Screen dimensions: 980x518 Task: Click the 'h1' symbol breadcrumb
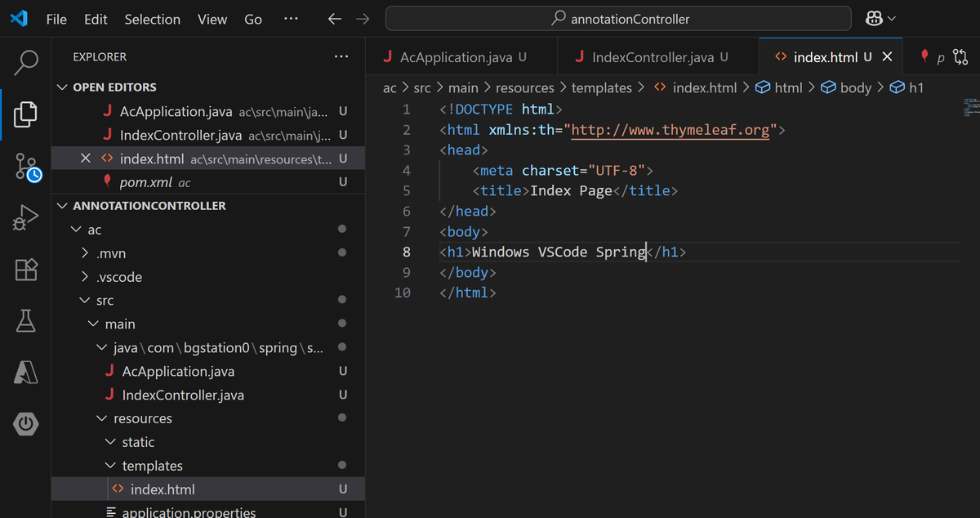coord(907,87)
